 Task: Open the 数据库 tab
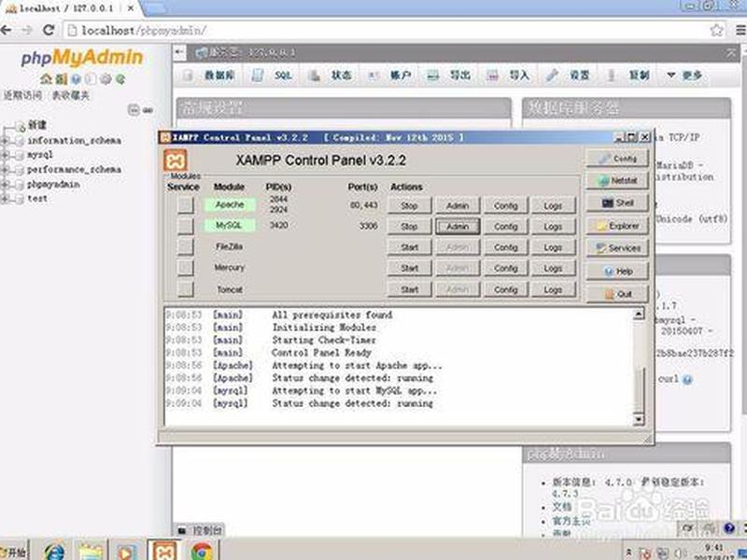(210, 76)
